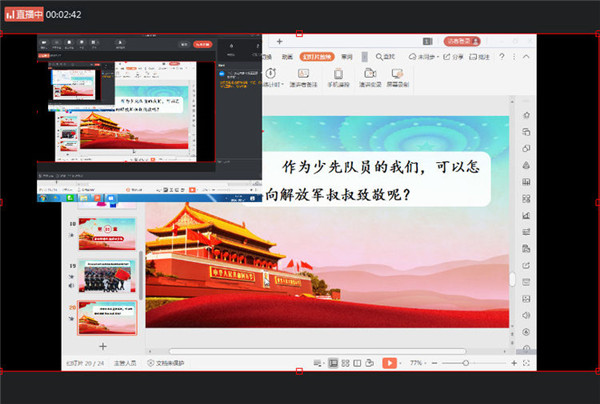Switch to slide sorter grid view

(x=345, y=363)
